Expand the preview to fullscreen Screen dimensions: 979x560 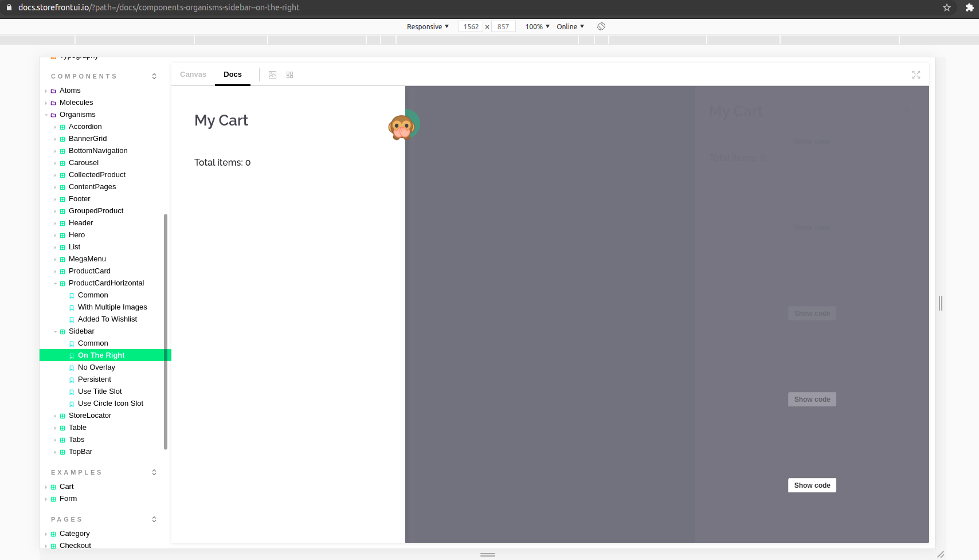tap(916, 75)
